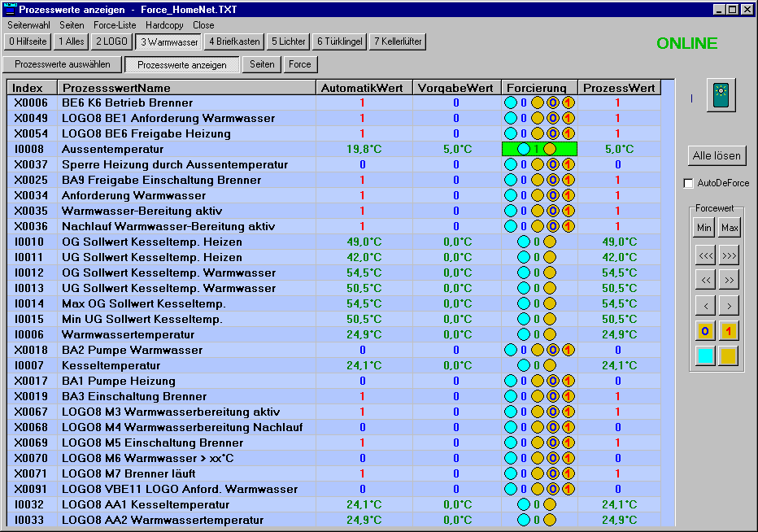
Task: Click the fastest increase '>>>' button
Action: pyautogui.click(x=729, y=255)
